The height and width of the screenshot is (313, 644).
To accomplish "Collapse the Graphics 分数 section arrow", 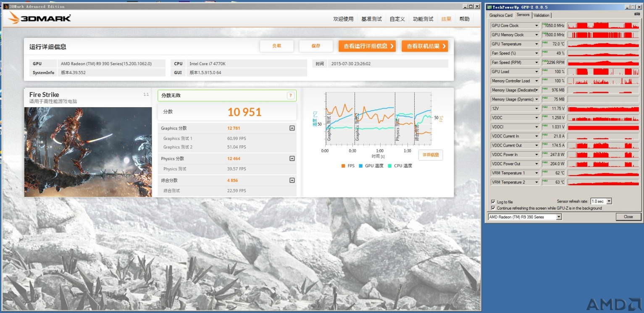I will [x=292, y=128].
